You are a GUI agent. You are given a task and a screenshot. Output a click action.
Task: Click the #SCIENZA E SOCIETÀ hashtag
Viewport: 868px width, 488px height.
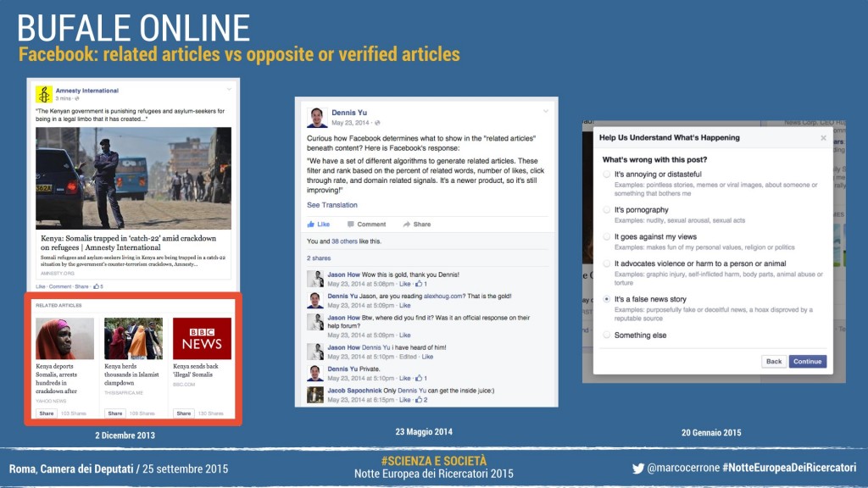pyautogui.click(x=434, y=461)
